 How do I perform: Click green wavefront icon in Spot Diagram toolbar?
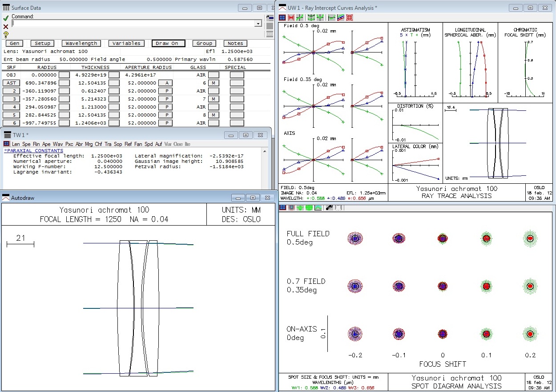(300, 208)
